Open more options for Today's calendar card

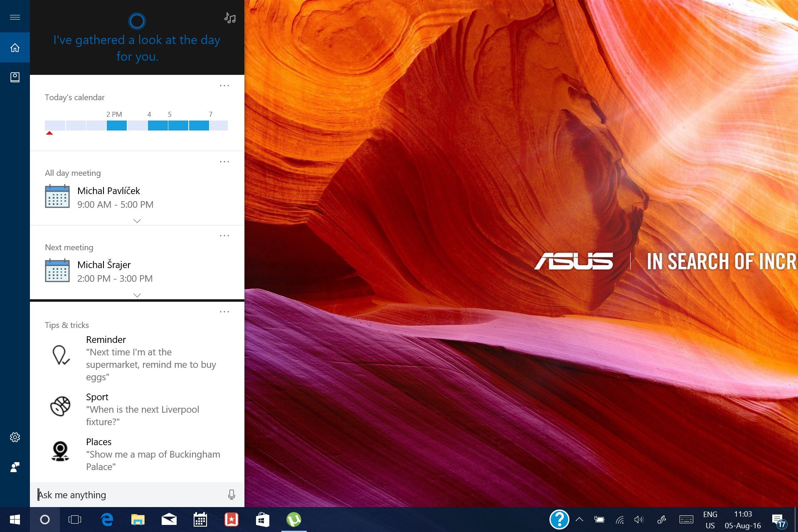[224, 86]
